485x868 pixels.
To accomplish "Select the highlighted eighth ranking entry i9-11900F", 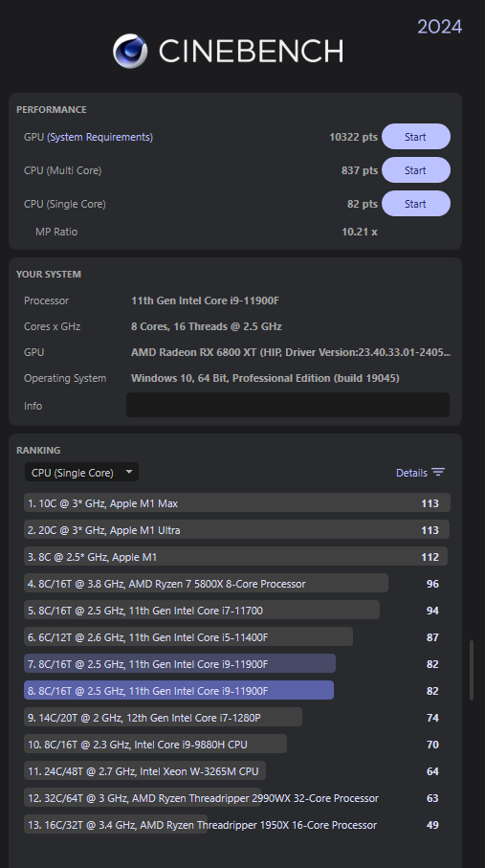I will tap(237, 690).
